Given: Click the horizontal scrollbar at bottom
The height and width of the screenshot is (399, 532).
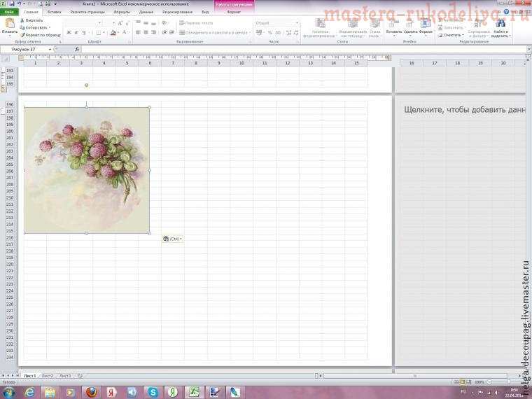Looking at the screenshot, I should click(x=415, y=376).
